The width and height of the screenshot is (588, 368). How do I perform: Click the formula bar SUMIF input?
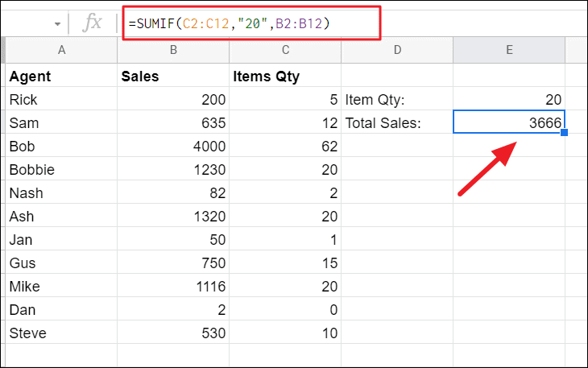[251, 23]
